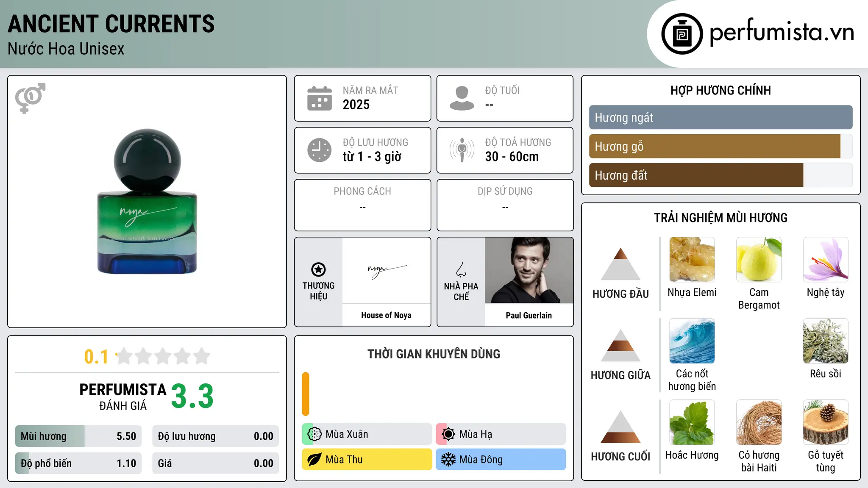Open the Nghệ tây saffron image

click(x=826, y=260)
